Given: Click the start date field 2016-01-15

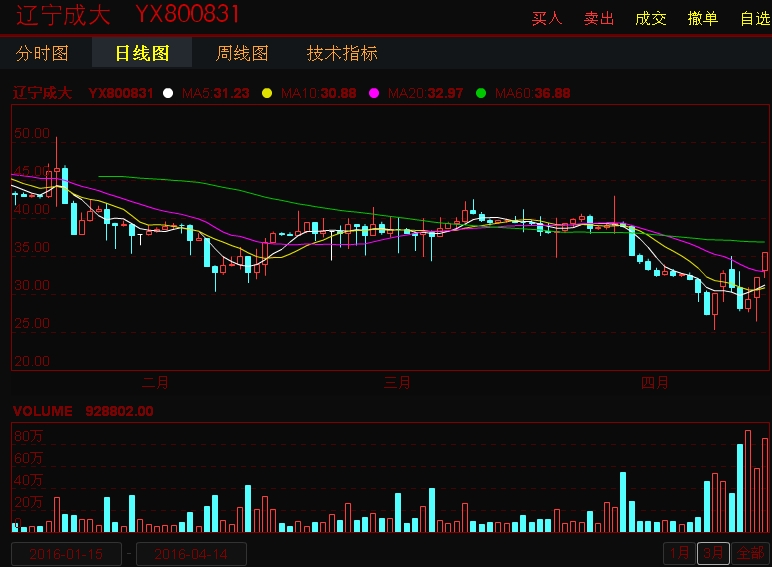Looking at the screenshot, I should tap(66, 554).
